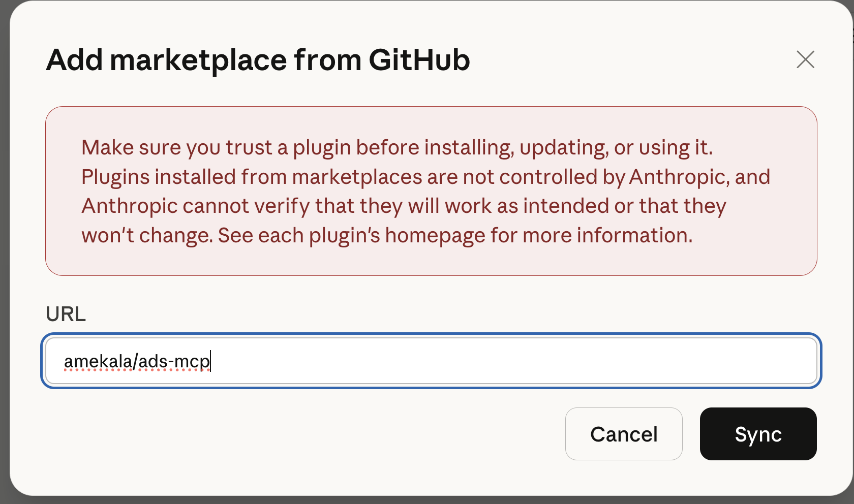Screen dimensions: 854x504
Task: Dismiss the dialog using the close icon
Action: [806, 59]
